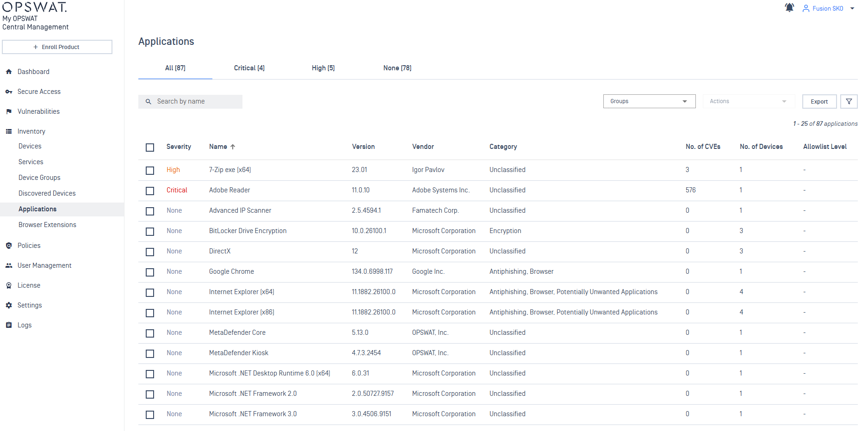Screen dimensions: 868x431
Task: Switch to the None [78] tab
Action: [x=397, y=68]
